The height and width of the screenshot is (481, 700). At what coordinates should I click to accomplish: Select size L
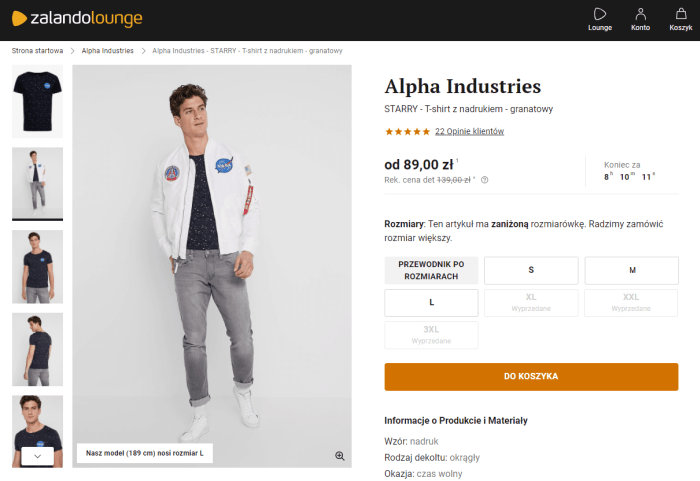431,302
